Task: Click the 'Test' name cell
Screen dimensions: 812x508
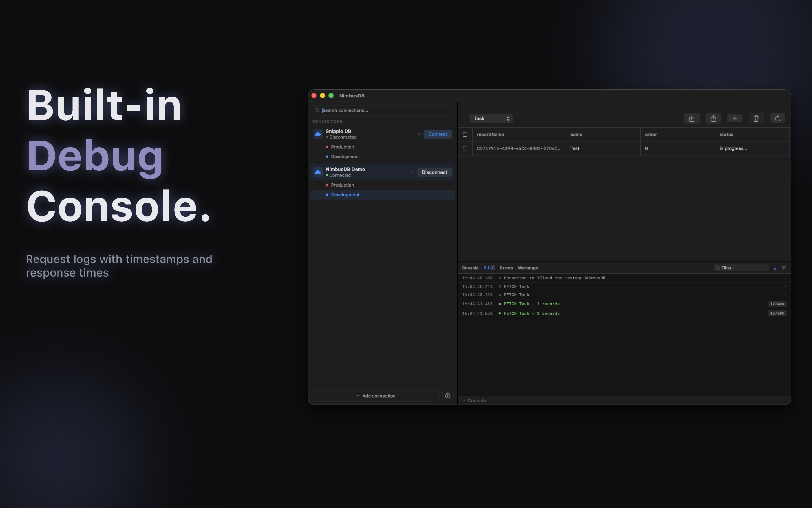Action: 603,148
